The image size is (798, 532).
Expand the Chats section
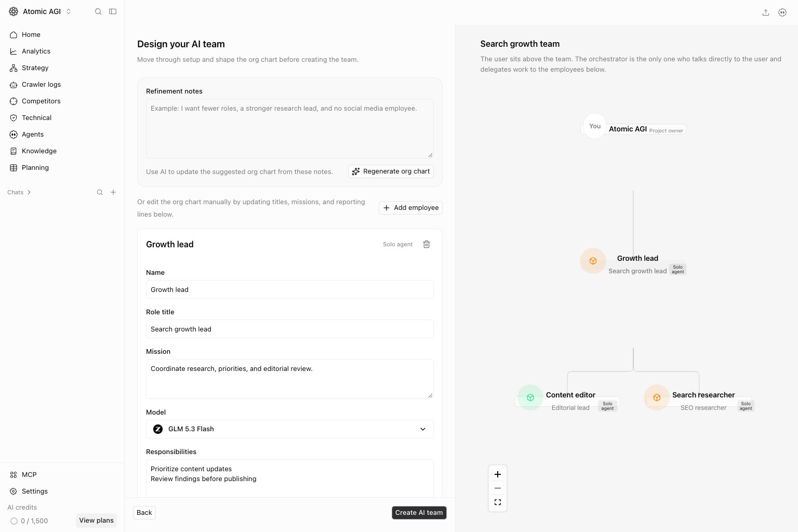(x=19, y=192)
